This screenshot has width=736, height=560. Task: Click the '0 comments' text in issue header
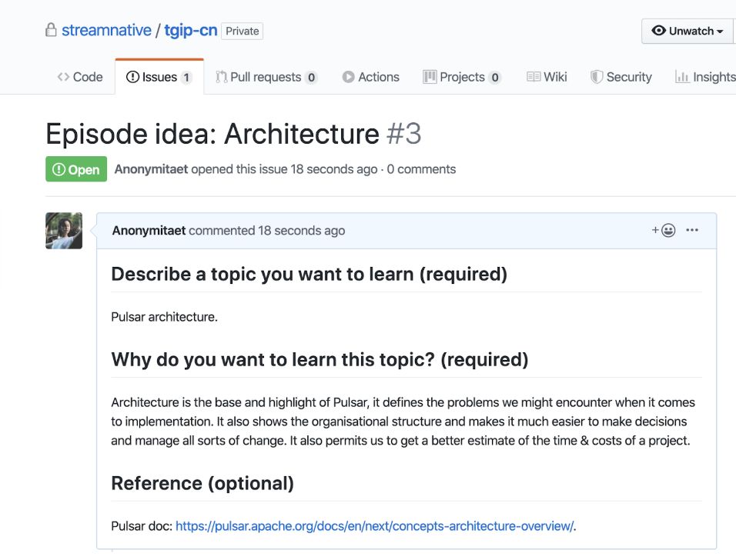(x=422, y=169)
